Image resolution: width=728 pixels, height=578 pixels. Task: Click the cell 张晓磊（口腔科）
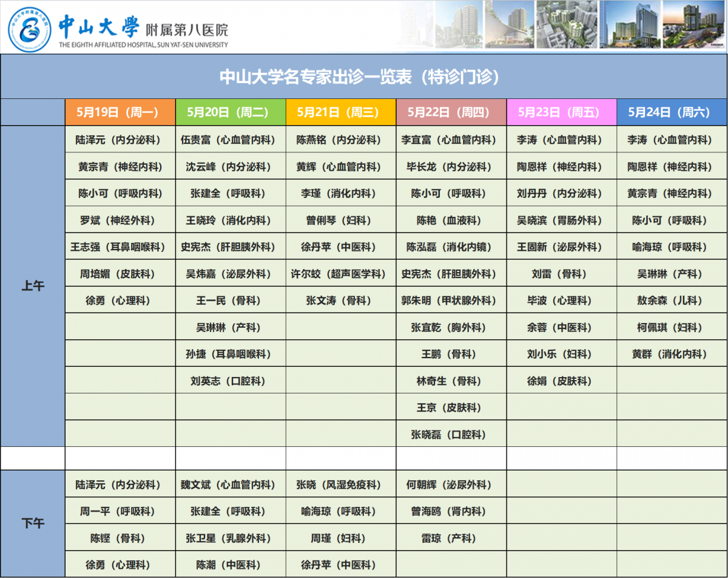tap(451, 435)
